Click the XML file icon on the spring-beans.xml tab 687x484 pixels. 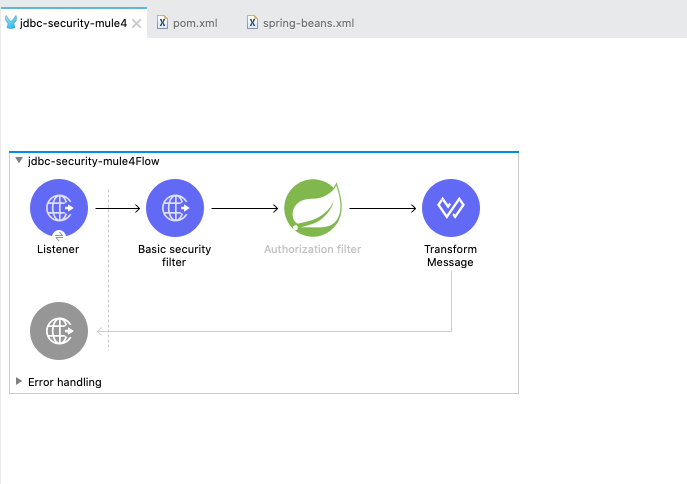pyautogui.click(x=252, y=22)
